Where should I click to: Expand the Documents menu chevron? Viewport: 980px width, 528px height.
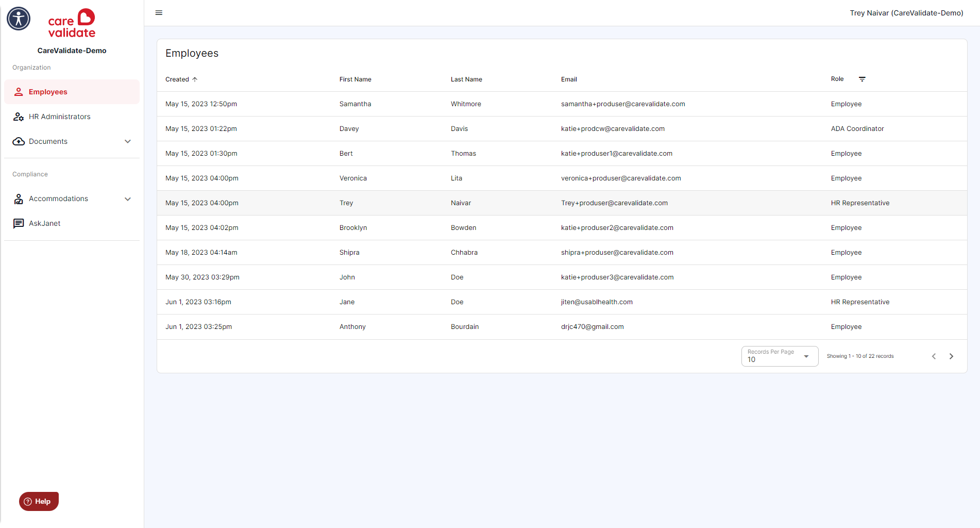pyautogui.click(x=128, y=141)
